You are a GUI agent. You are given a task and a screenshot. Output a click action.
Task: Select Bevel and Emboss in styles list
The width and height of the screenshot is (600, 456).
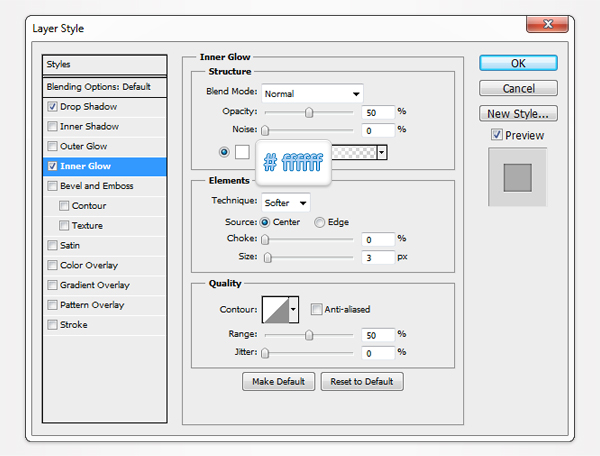pos(96,186)
